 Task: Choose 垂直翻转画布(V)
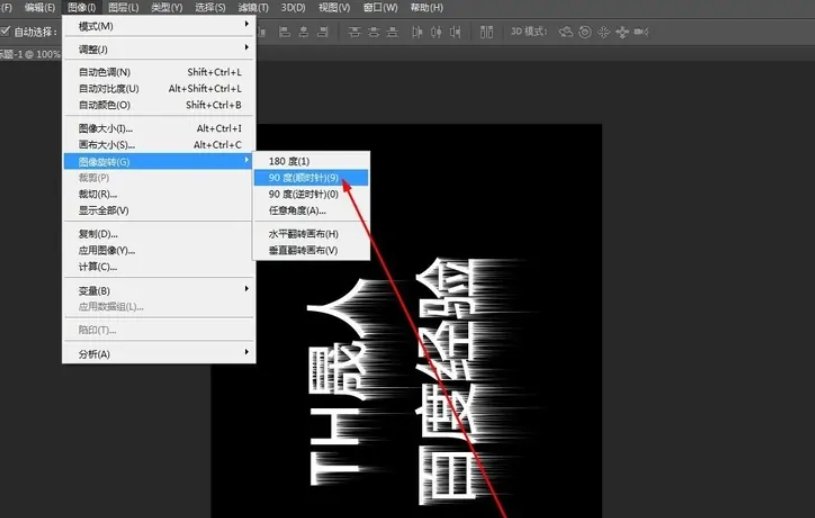[311, 250]
